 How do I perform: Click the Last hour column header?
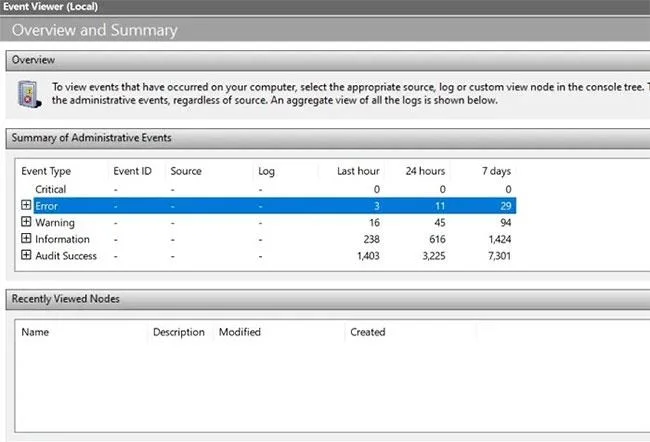(x=358, y=171)
